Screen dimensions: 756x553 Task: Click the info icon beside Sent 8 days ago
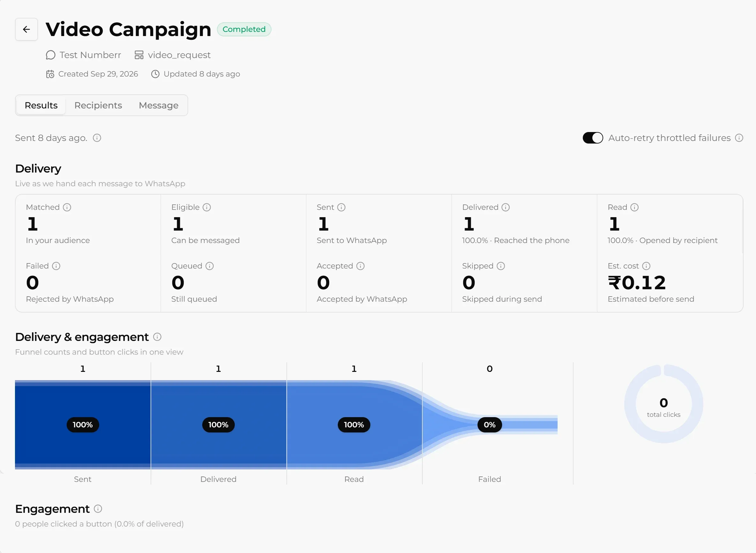pos(97,138)
